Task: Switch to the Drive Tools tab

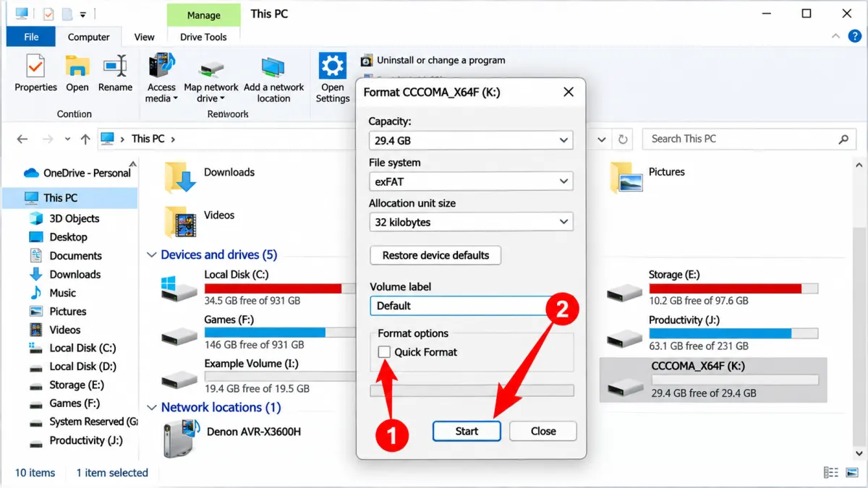Action: (203, 37)
